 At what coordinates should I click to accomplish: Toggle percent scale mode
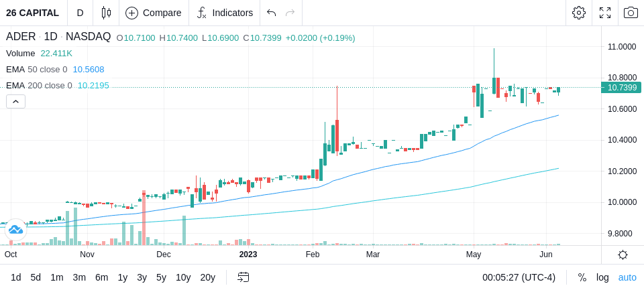point(582,278)
